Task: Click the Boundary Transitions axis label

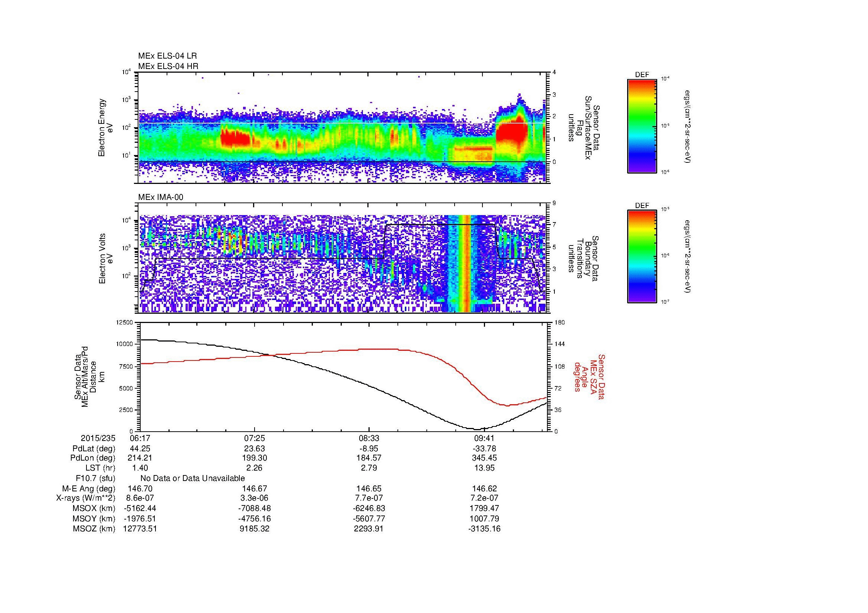Action: coord(583,259)
